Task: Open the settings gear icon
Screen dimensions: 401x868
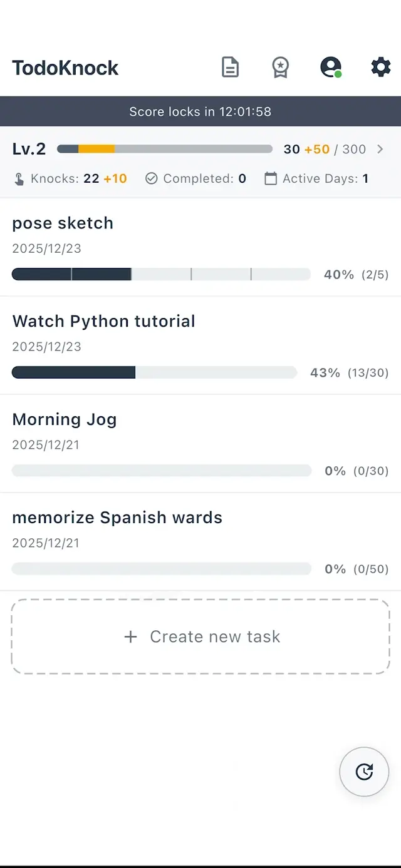Action: tap(380, 67)
